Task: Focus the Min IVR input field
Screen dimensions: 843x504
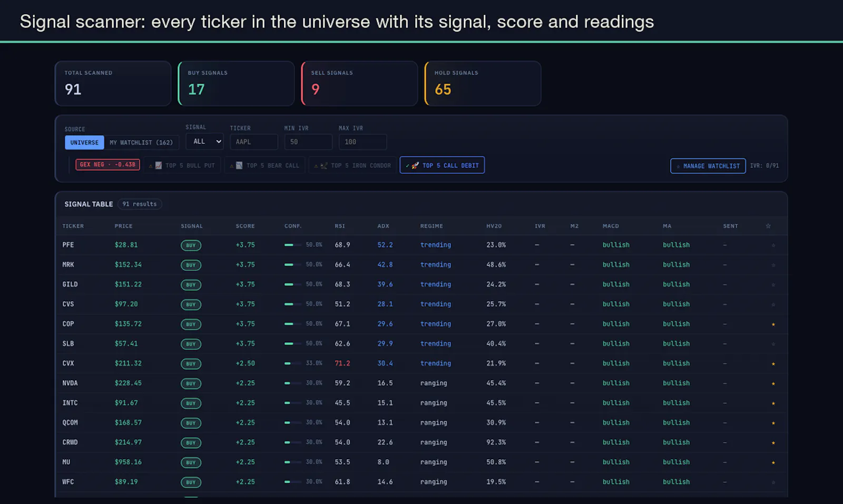Action: (308, 142)
